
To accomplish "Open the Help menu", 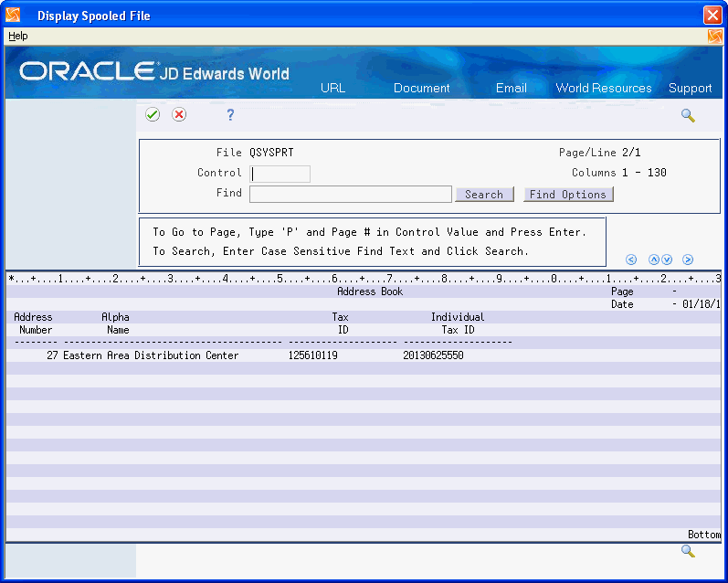I will click(x=18, y=36).
